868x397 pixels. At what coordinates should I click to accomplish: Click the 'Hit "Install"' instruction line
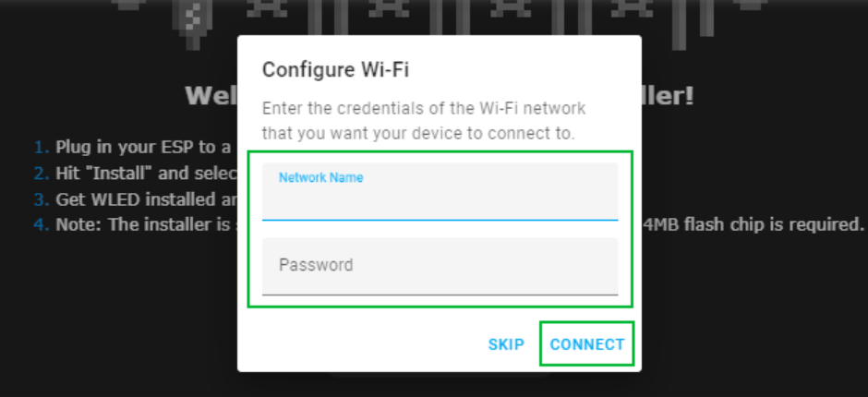pos(145,173)
